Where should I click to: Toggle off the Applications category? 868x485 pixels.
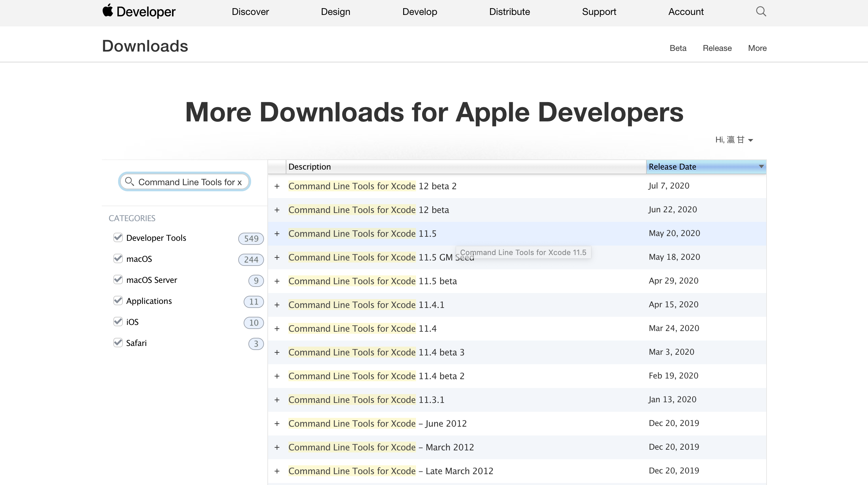[118, 300]
